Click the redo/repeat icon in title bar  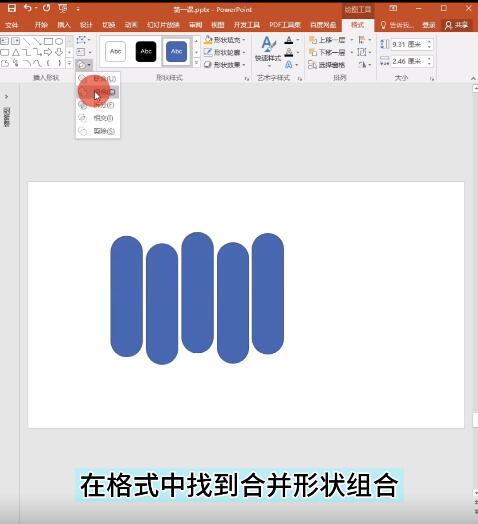46,8
